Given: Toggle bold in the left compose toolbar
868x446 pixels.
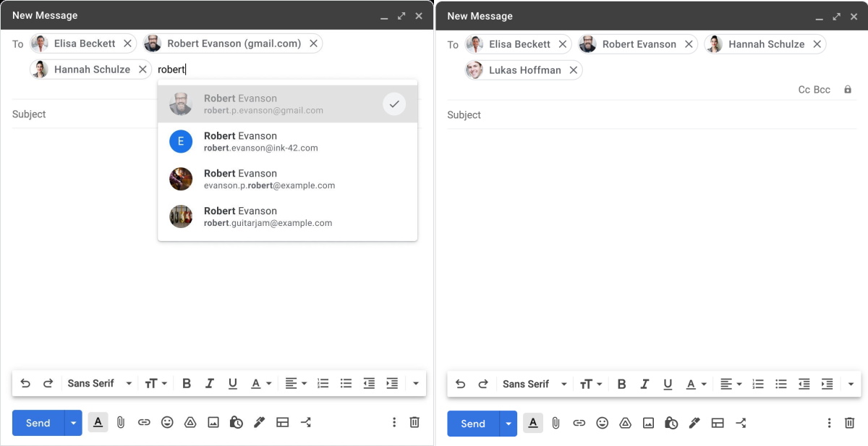Looking at the screenshot, I should (187, 384).
